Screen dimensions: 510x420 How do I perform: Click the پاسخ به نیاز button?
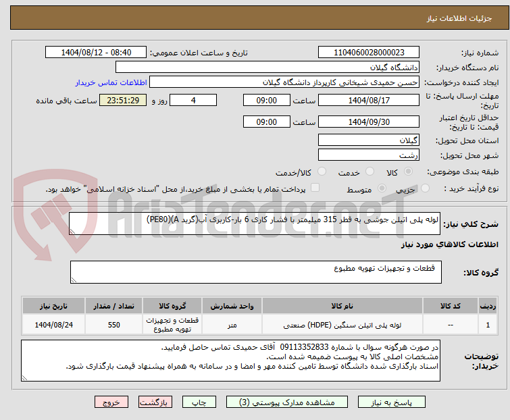tap(391, 402)
